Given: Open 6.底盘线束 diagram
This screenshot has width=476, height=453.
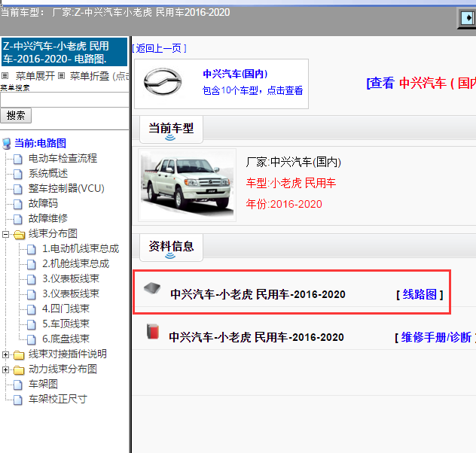Looking at the screenshot, I should 66,339.
